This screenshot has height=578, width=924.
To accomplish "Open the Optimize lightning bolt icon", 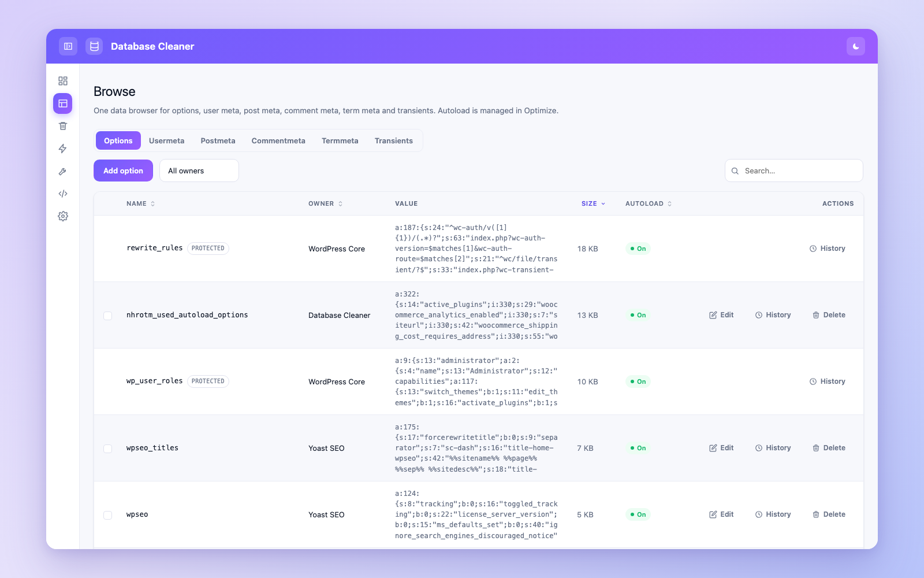I will tap(63, 149).
